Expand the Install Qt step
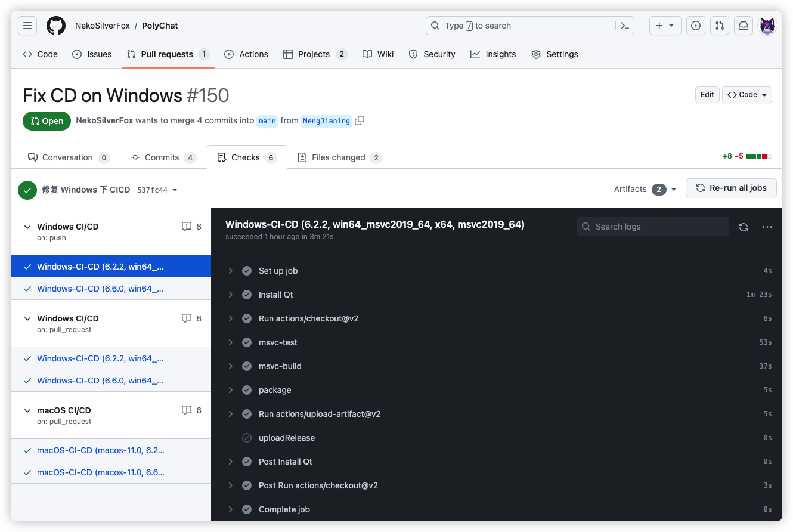Viewport: 793px width, 532px height. pyautogui.click(x=231, y=295)
